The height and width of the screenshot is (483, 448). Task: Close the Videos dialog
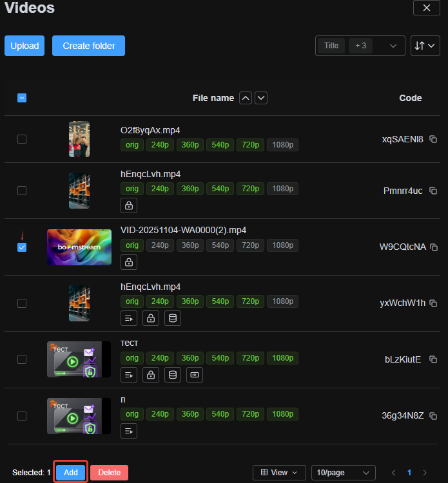click(427, 8)
